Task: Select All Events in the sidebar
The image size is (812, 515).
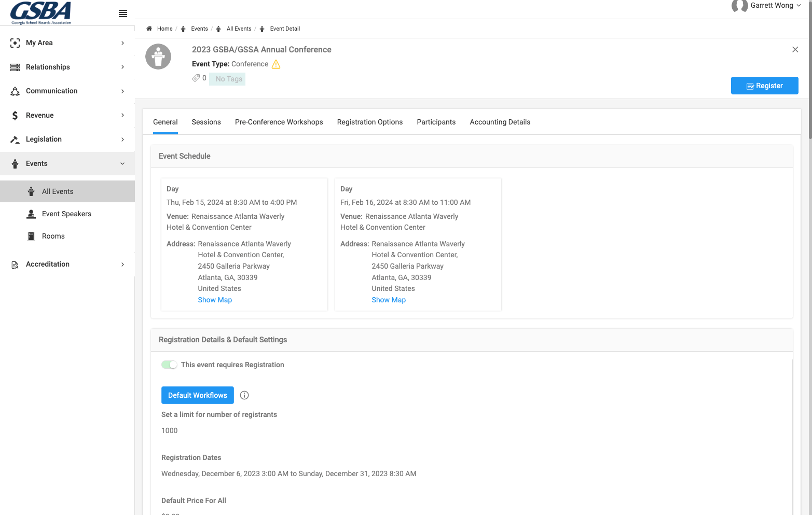Action: coord(67,191)
